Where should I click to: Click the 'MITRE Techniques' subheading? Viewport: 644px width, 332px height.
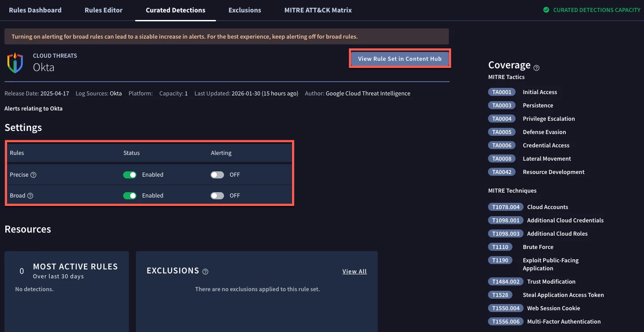pyautogui.click(x=512, y=190)
